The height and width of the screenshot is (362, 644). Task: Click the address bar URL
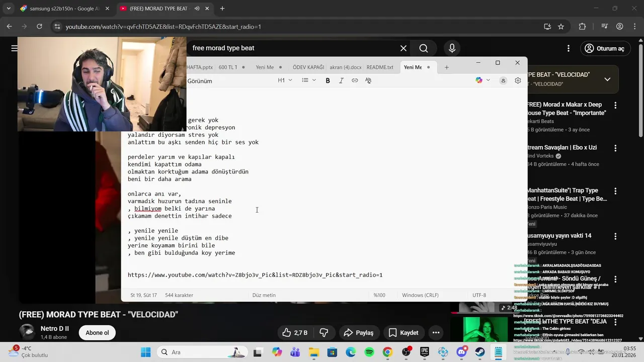[164, 27]
